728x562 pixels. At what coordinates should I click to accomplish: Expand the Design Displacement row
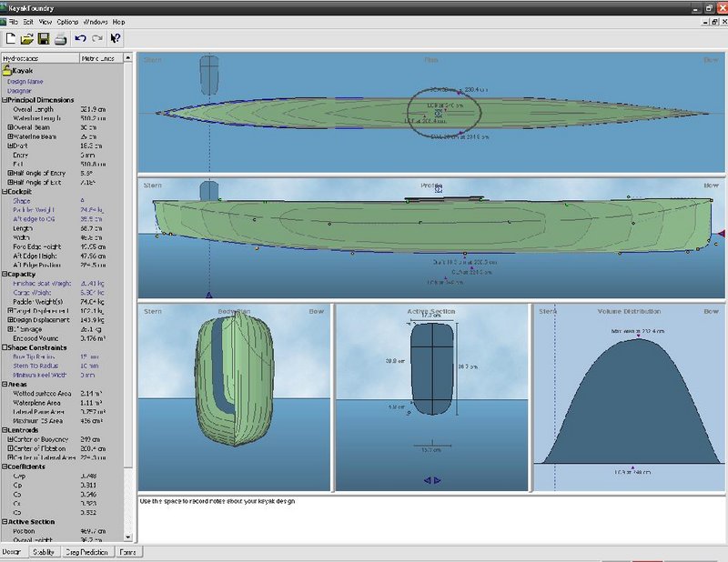(x=10, y=320)
